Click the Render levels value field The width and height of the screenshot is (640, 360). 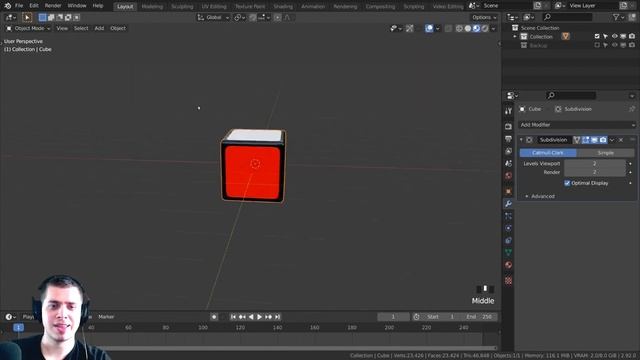pos(595,172)
